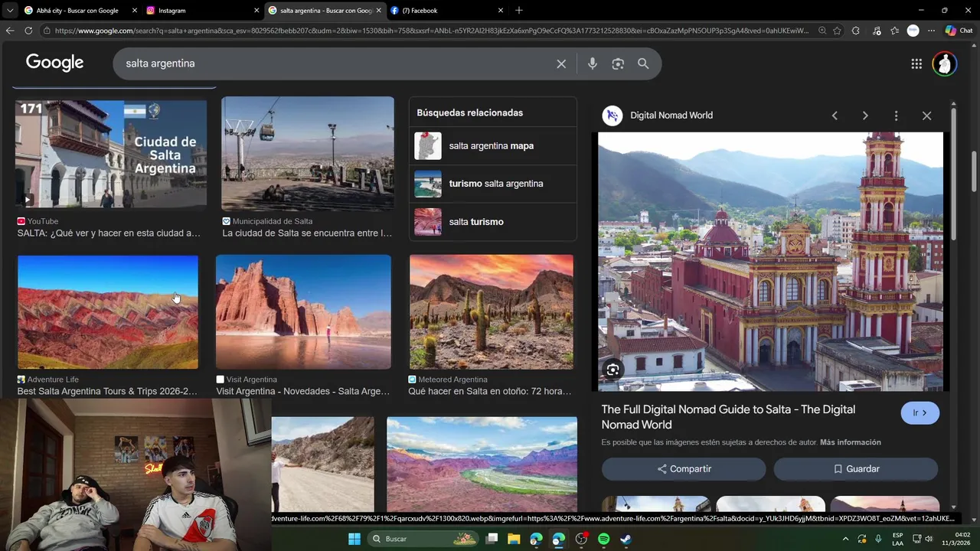Open the Visit Argentina red rocks image
Image resolution: width=980 pixels, height=551 pixels.
tap(303, 312)
